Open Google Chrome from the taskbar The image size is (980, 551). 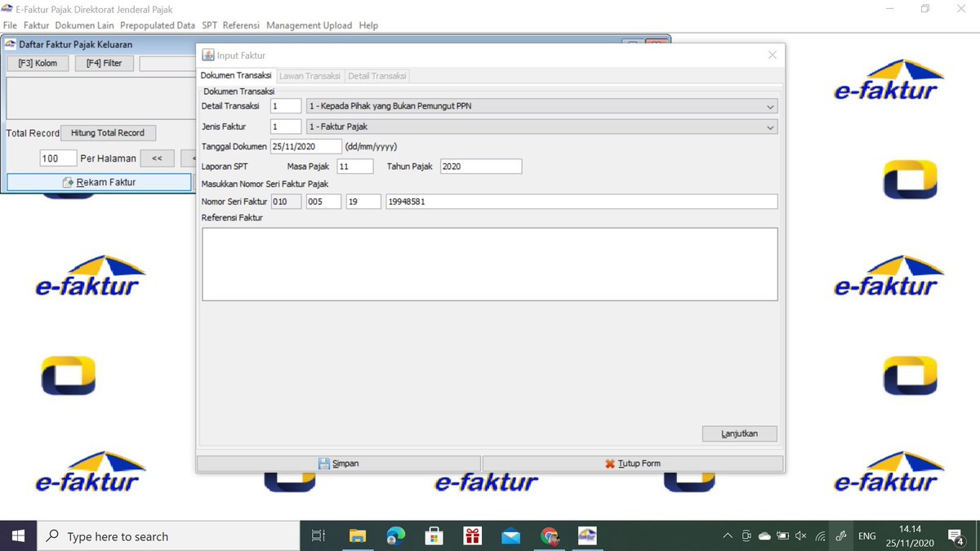click(x=550, y=536)
